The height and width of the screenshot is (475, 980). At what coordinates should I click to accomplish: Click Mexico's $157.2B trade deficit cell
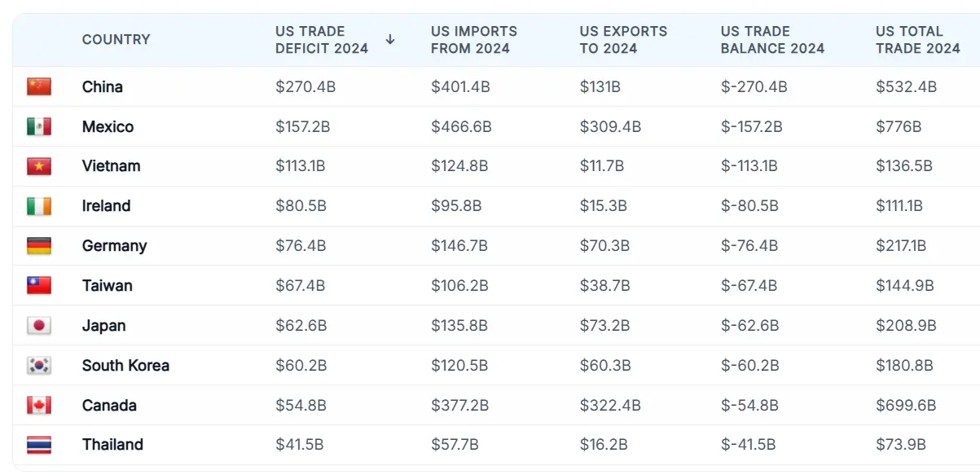tap(302, 126)
